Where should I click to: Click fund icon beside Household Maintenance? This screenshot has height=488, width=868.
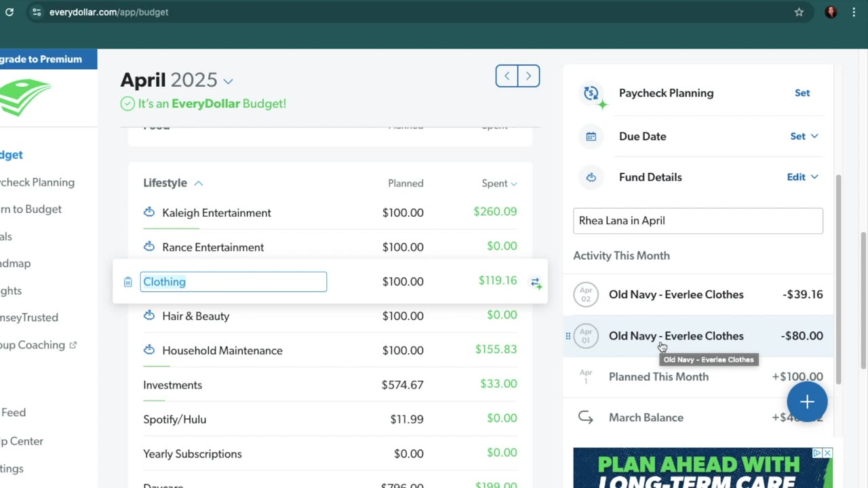pyautogui.click(x=149, y=350)
